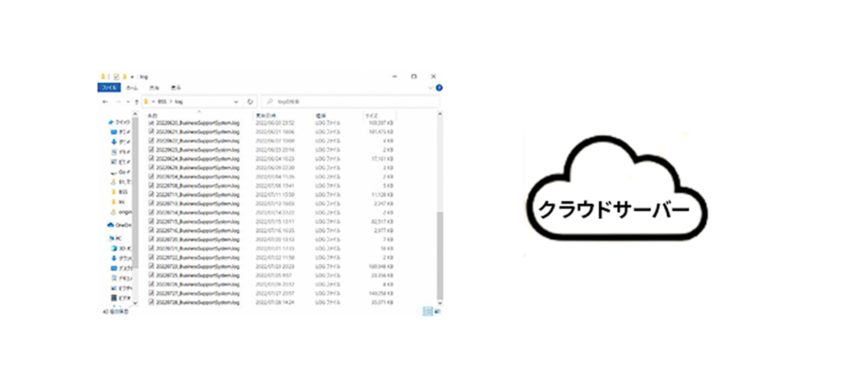
Task: Click the blue help question mark icon
Action: [439, 88]
